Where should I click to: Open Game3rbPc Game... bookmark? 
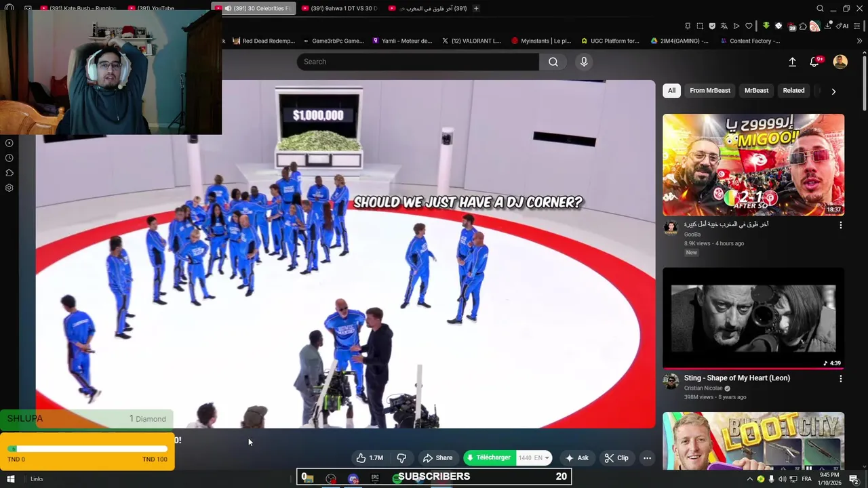click(333, 41)
